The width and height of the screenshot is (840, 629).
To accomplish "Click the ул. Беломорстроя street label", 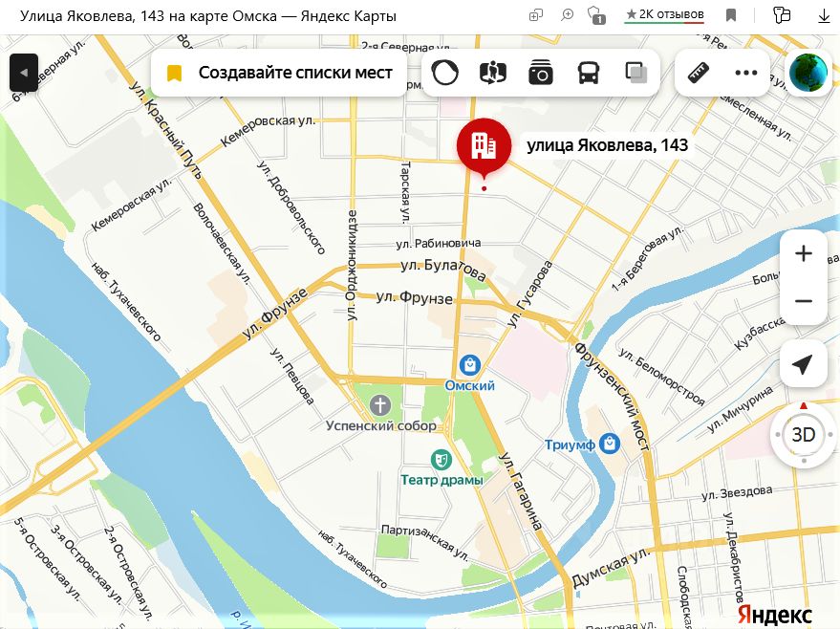I will 661,376.
